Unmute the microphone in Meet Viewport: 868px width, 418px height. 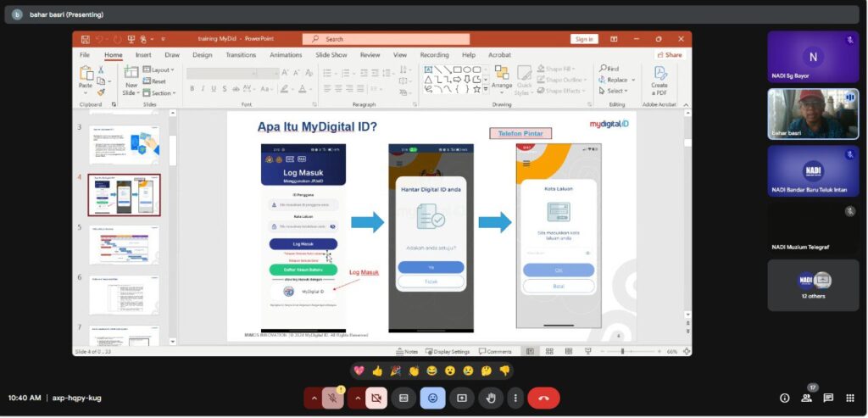click(x=333, y=398)
